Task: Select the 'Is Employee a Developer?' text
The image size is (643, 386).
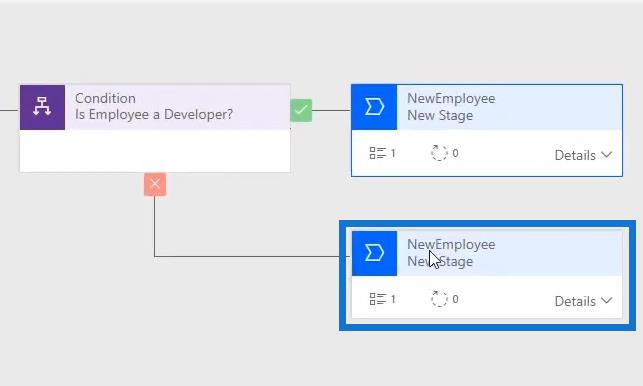Action: (x=154, y=114)
